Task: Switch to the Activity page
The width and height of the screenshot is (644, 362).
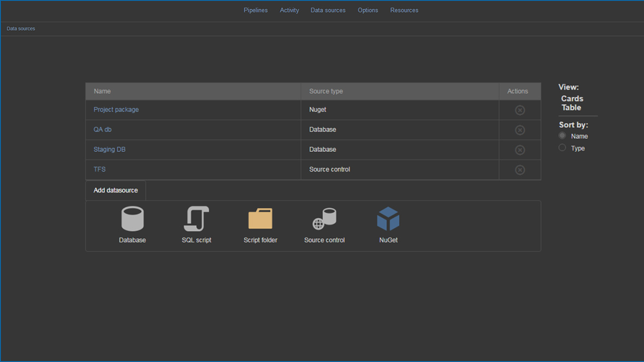Action: pyautogui.click(x=289, y=10)
